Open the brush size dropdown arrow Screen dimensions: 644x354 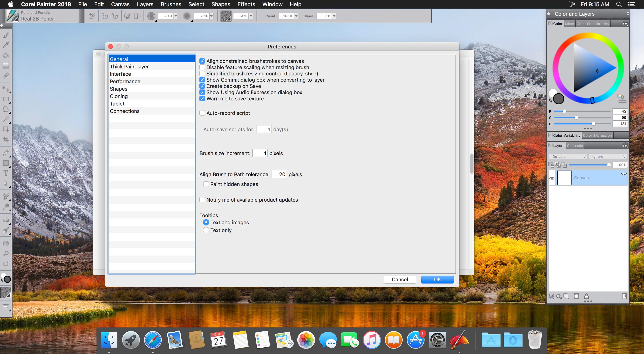[x=176, y=16]
